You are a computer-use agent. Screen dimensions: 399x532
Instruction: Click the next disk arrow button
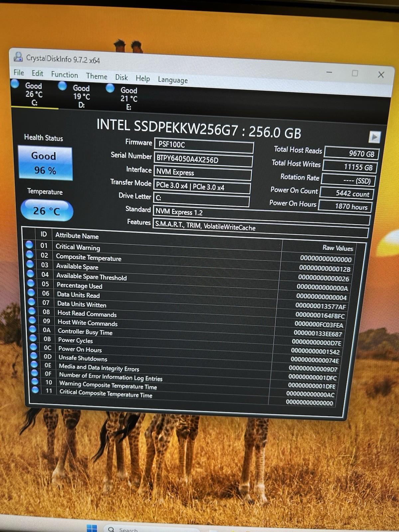click(374, 137)
